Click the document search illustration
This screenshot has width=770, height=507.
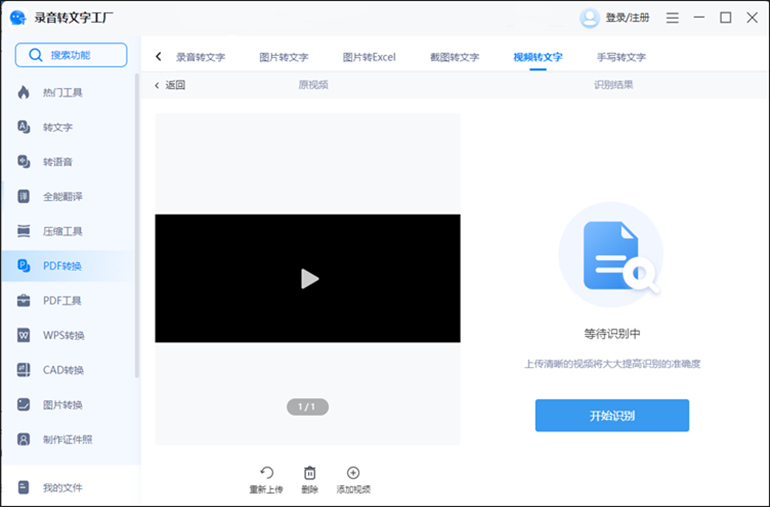point(611,254)
